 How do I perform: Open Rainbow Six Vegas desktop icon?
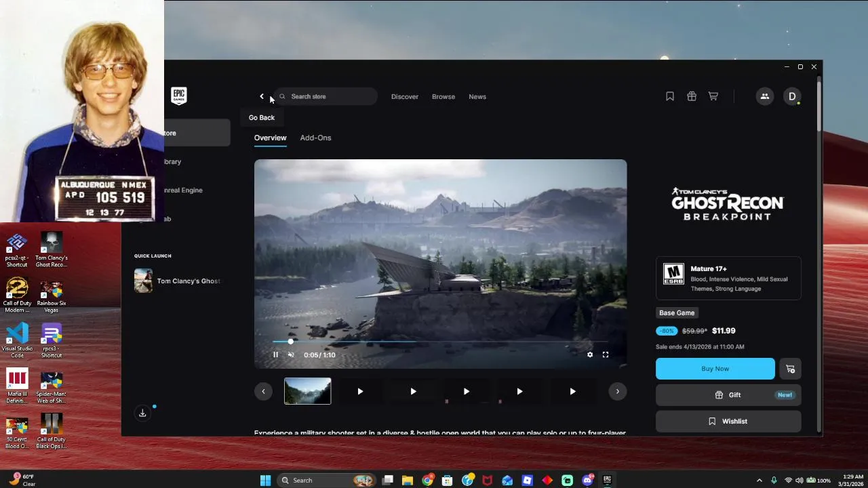coord(52,296)
